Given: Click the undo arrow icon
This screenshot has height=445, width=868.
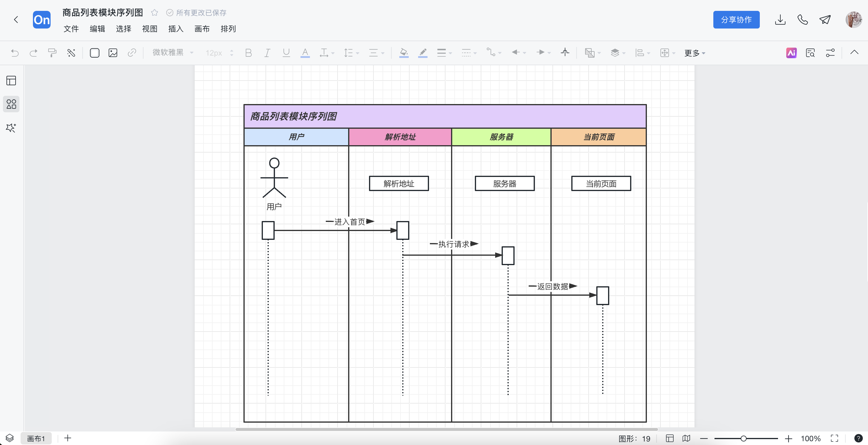Looking at the screenshot, I should 15,53.
